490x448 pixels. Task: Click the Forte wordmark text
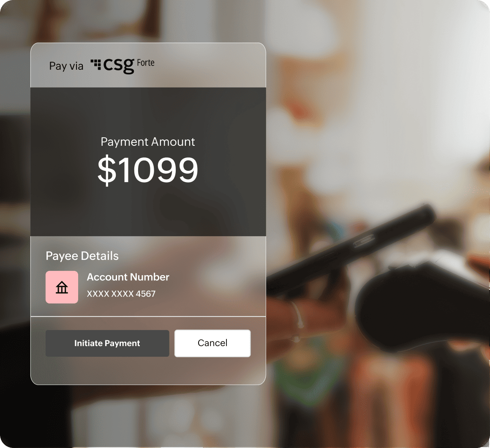click(146, 63)
